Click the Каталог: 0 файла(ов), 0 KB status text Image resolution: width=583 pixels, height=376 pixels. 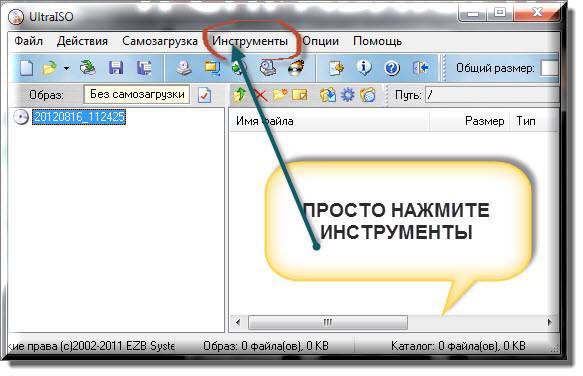(x=458, y=346)
